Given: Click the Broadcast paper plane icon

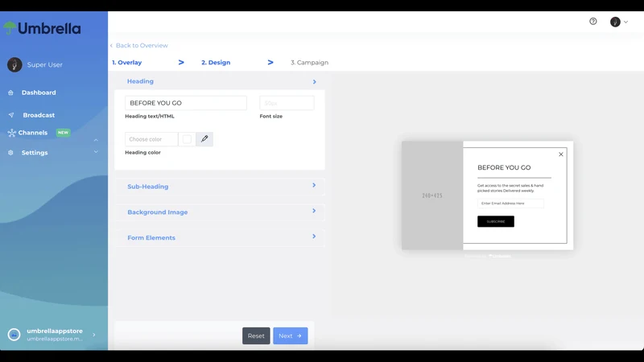Looking at the screenshot, I should pyautogui.click(x=11, y=115).
